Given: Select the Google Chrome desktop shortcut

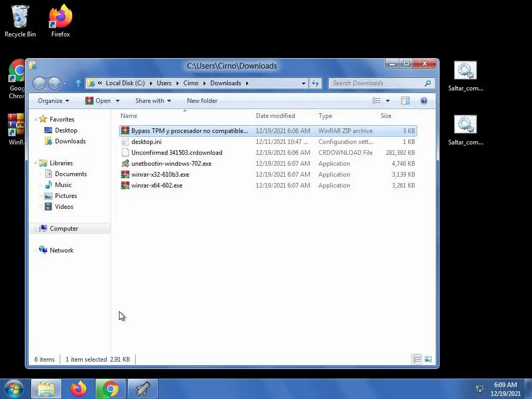Looking at the screenshot, I should (16, 79).
